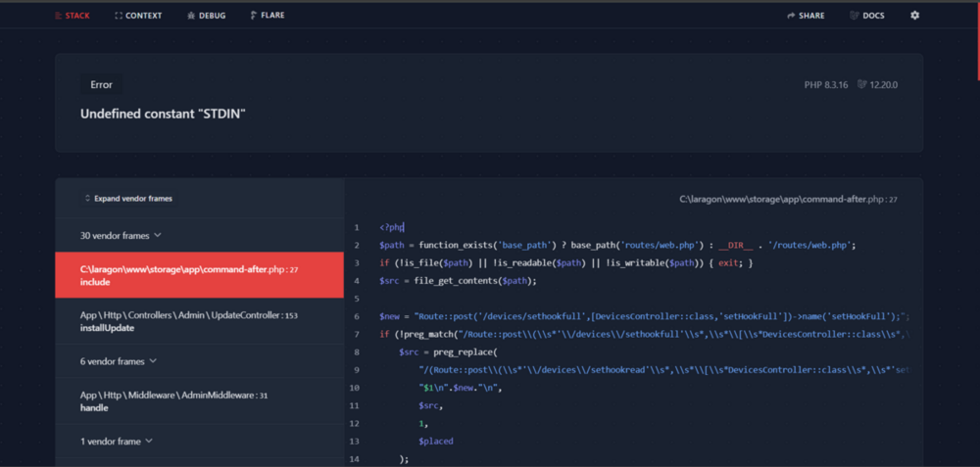Open command-after.php file path link
980x467 pixels.
(788, 199)
